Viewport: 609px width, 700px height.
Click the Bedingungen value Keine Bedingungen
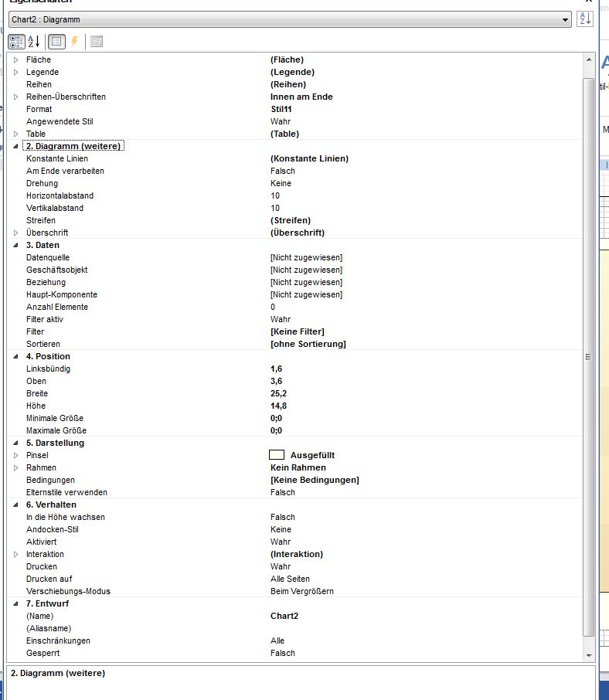[x=315, y=480]
